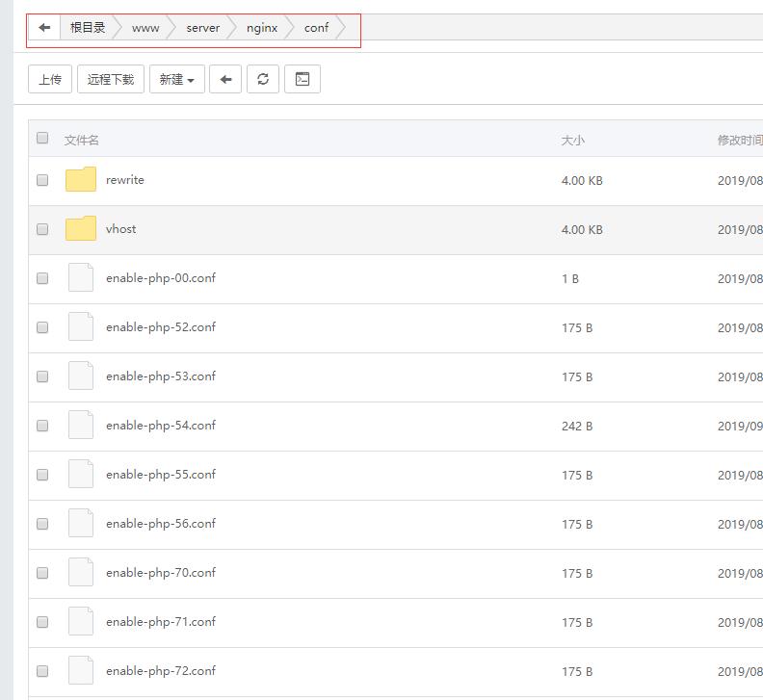This screenshot has width=763, height=700.
Task: Navigate to server in the breadcrumb
Action: (x=203, y=28)
